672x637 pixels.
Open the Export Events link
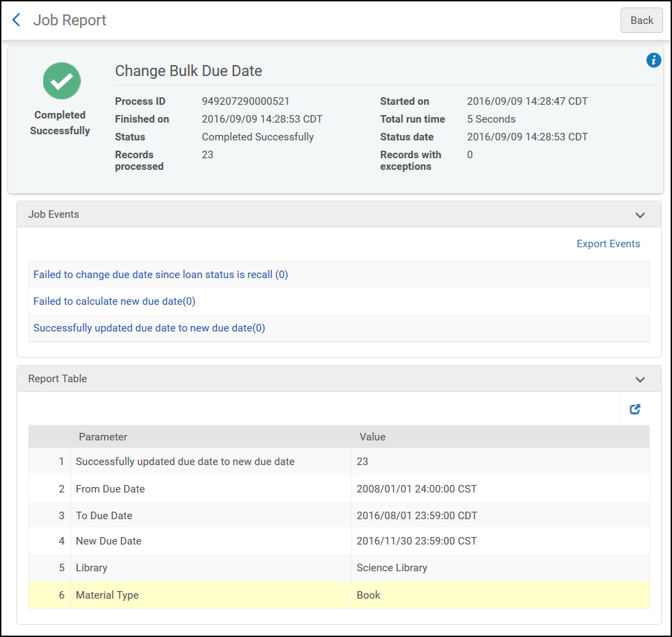pyautogui.click(x=608, y=244)
